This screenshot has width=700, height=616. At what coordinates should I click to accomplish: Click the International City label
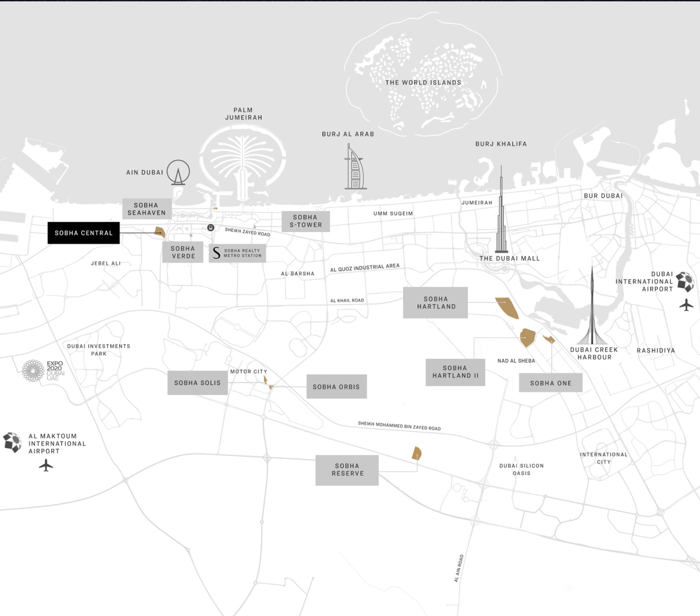[x=604, y=458]
